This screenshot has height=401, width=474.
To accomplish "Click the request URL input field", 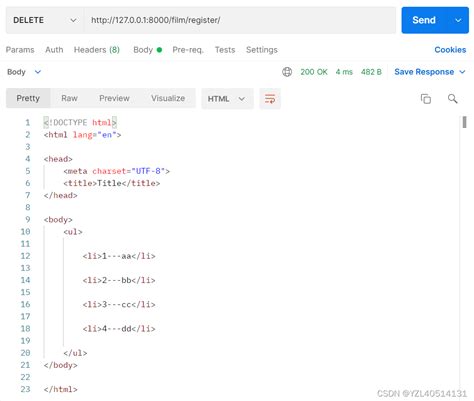I will tap(240, 20).
